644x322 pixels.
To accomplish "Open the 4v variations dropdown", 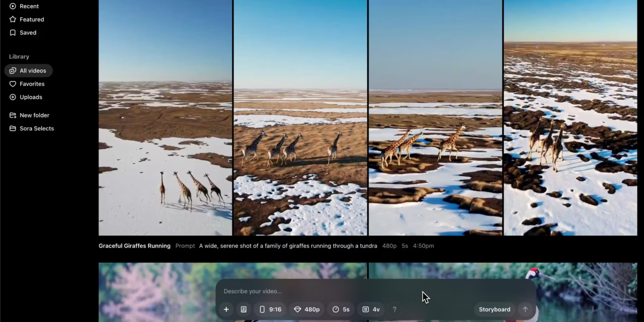I will tap(371, 309).
